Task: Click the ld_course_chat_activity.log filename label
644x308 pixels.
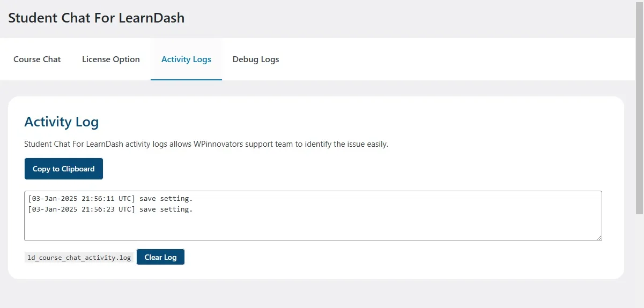Action: pyautogui.click(x=79, y=258)
